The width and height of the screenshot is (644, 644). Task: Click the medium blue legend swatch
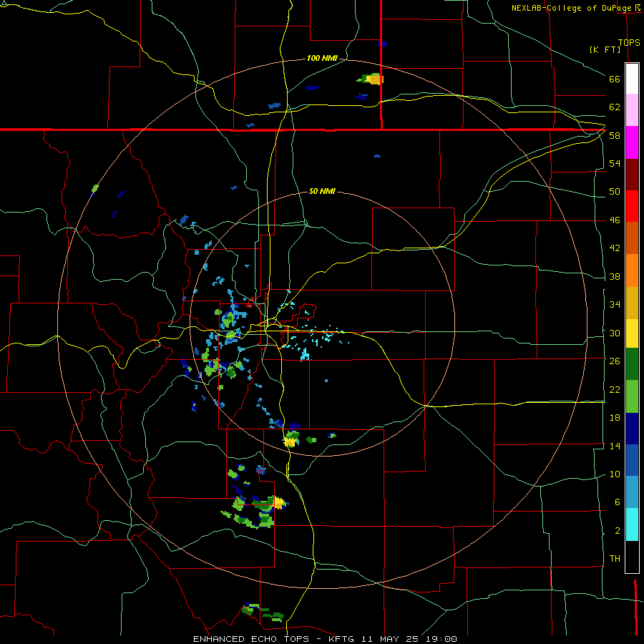pos(632,460)
